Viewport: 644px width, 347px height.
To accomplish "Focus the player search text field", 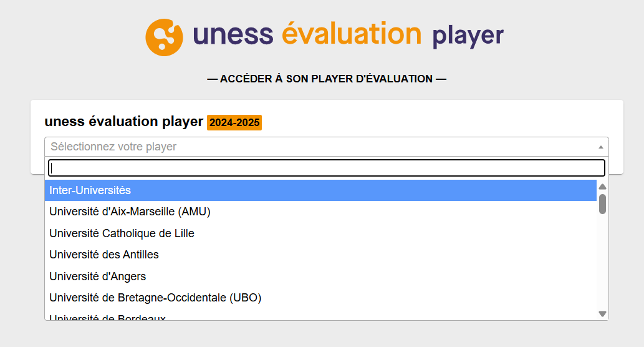I will [327, 168].
